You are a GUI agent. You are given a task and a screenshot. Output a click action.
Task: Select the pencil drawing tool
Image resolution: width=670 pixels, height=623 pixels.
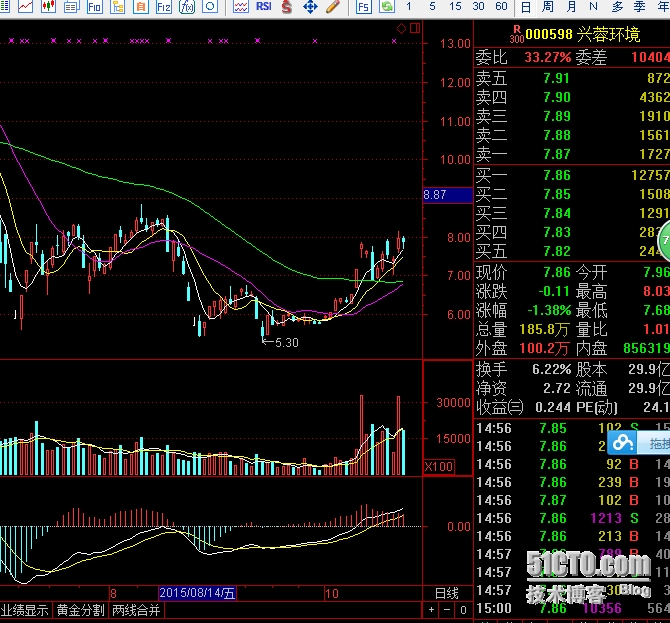tap(333, 6)
